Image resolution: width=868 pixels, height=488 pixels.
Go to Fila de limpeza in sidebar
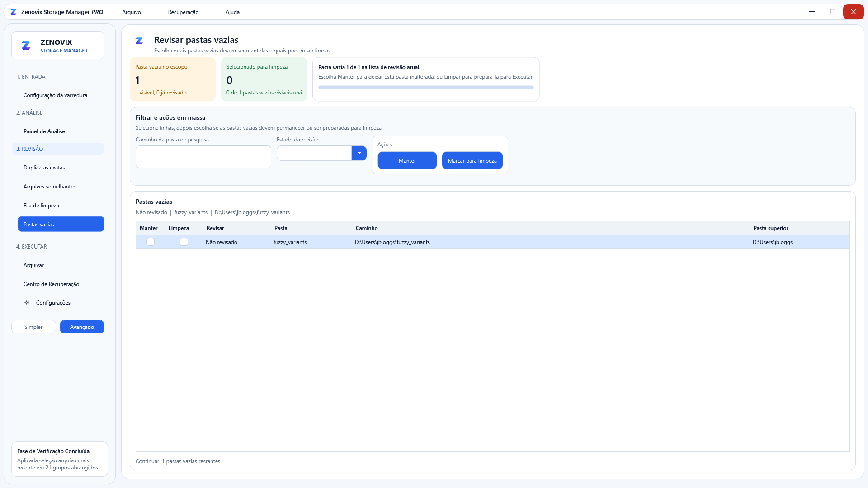(41, 206)
